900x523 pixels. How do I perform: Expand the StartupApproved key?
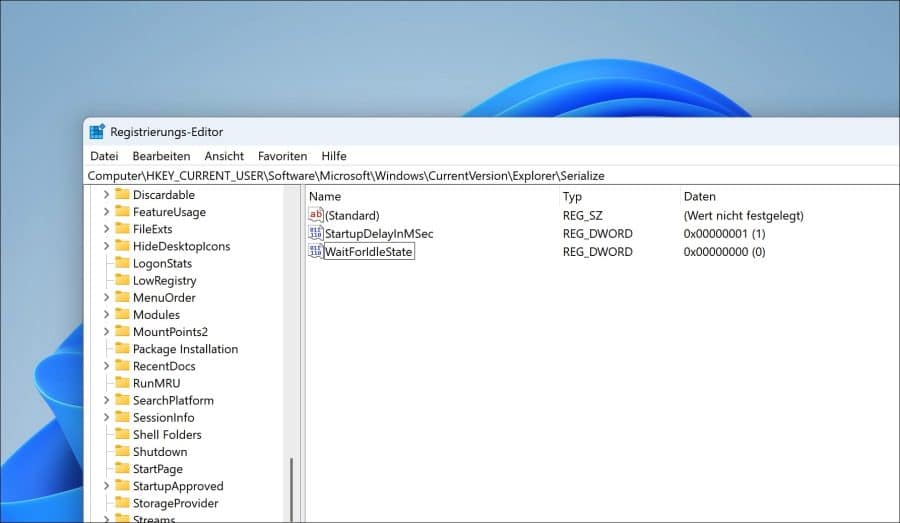pyautogui.click(x=106, y=486)
